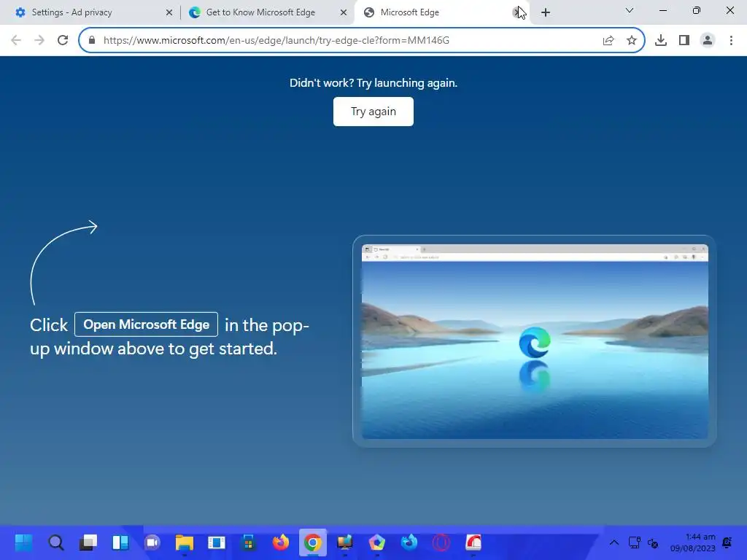
Task: Launch Waterfox from the taskbar
Action: pyautogui.click(x=409, y=542)
